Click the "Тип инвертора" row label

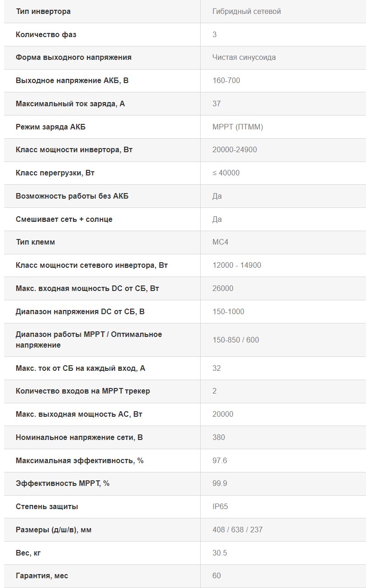pos(43,11)
